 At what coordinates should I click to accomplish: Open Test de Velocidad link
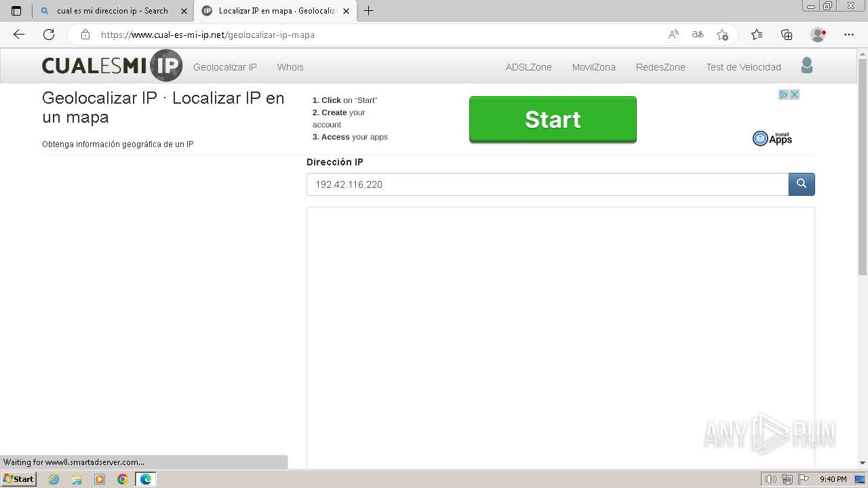click(743, 67)
